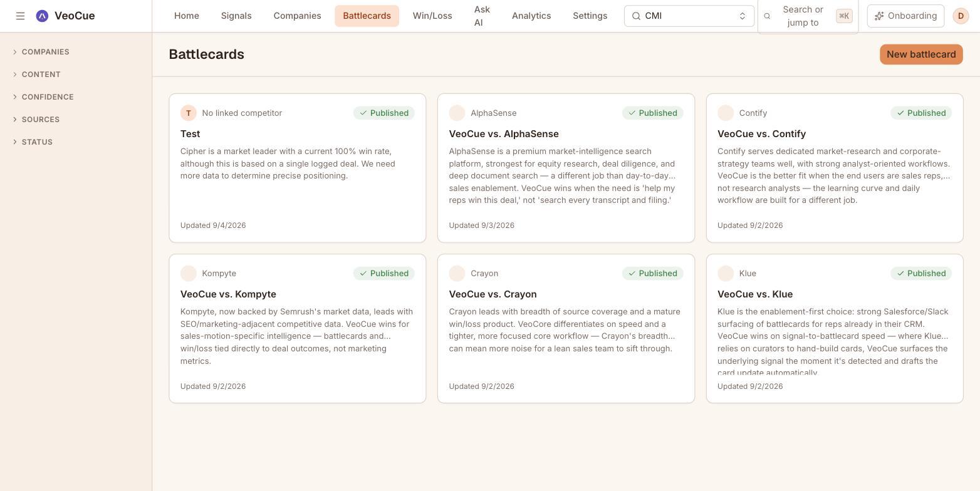Image resolution: width=980 pixels, height=491 pixels.
Task: Open the CMI workspace dropdown
Action: 689,16
